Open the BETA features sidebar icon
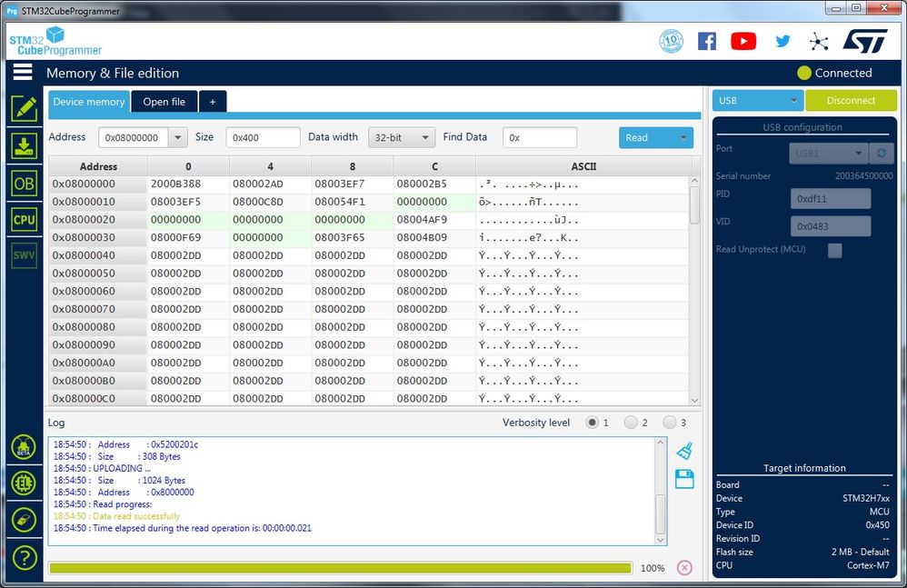The height and width of the screenshot is (588, 907). [x=24, y=447]
